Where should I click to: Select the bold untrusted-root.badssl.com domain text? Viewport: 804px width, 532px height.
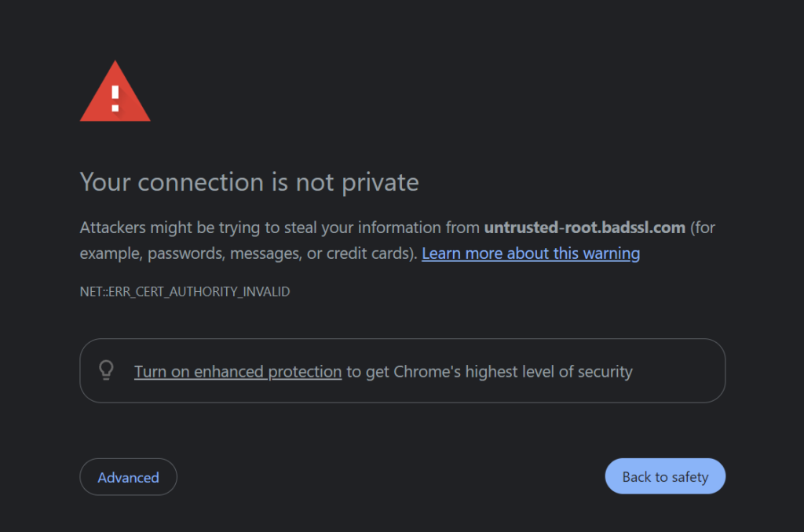pyautogui.click(x=584, y=228)
